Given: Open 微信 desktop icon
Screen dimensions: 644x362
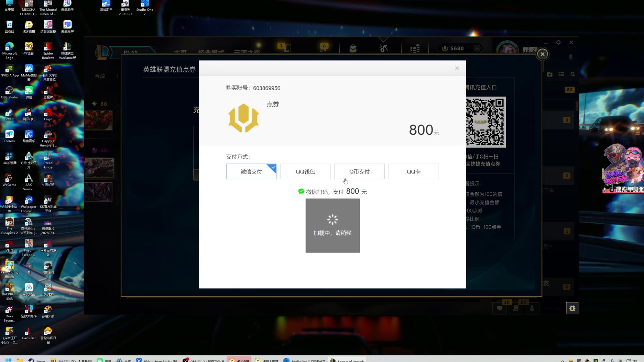Looking at the screenshot, I should tap(29, 93).
